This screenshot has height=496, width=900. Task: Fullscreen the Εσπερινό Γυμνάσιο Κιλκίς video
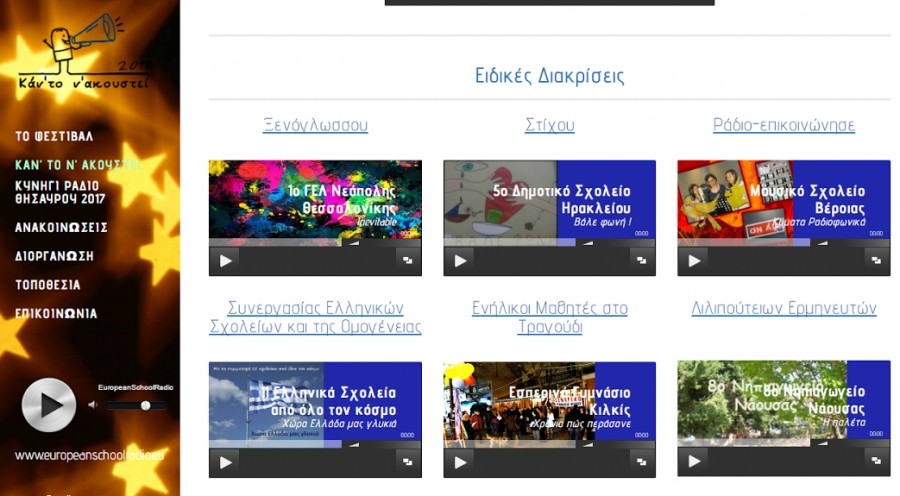pos(641,462)
